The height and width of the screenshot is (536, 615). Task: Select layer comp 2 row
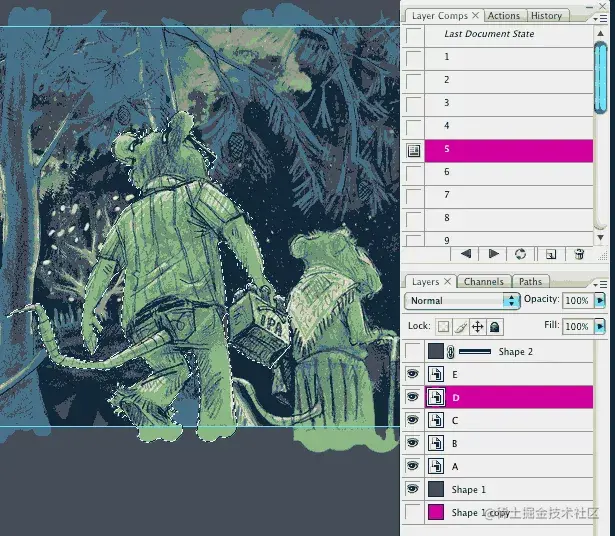(x=509, y=80)
